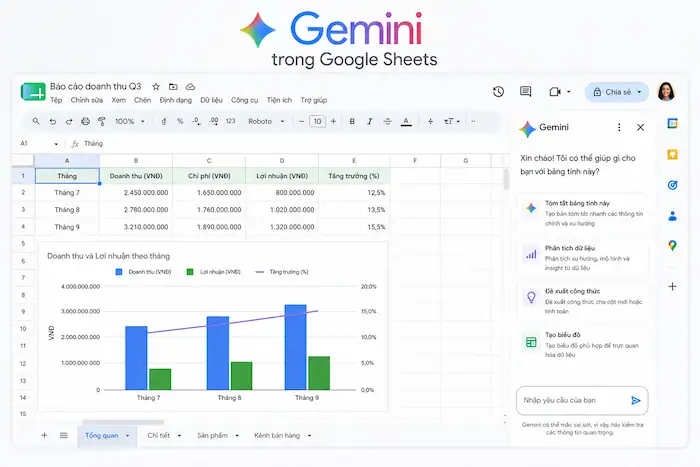The image size is (700, 467).
Task: Open zoom 100% dropdown
Action: (130, 121)
